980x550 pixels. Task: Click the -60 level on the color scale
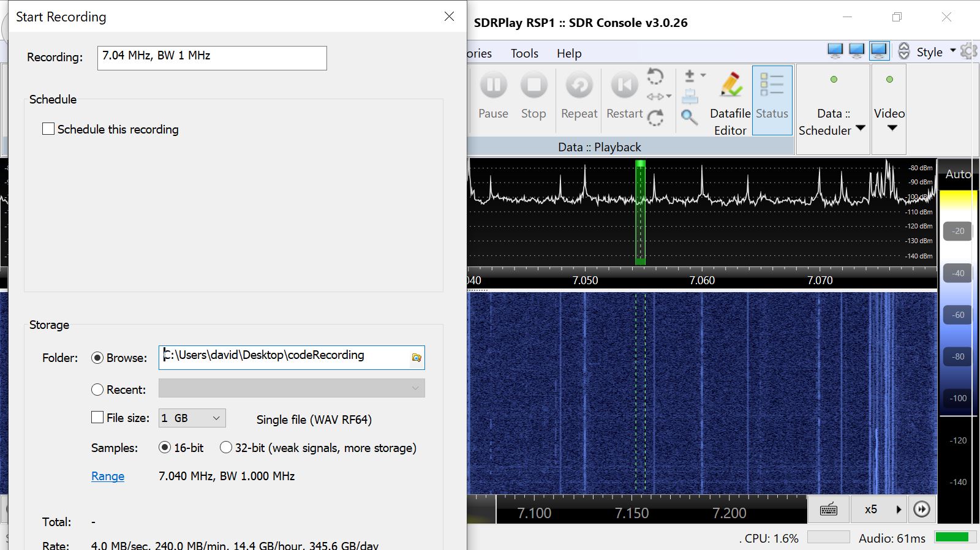[958, 315]
